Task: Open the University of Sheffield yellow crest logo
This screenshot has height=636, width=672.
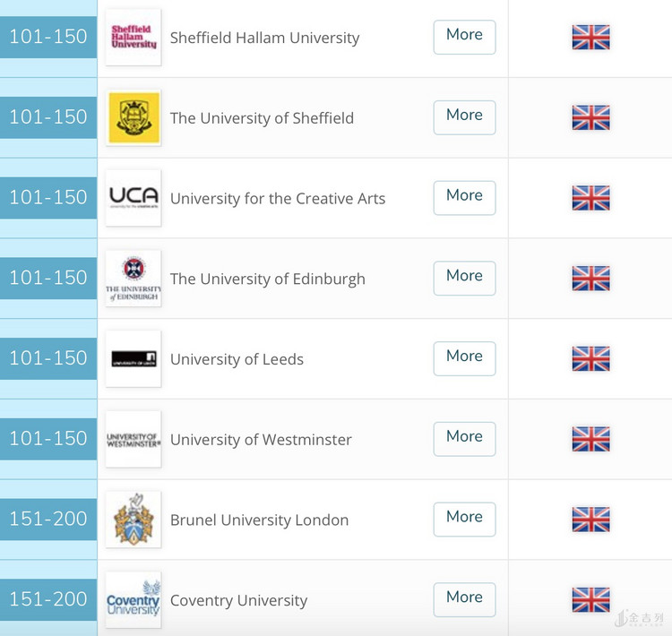Action: [134, 117]
